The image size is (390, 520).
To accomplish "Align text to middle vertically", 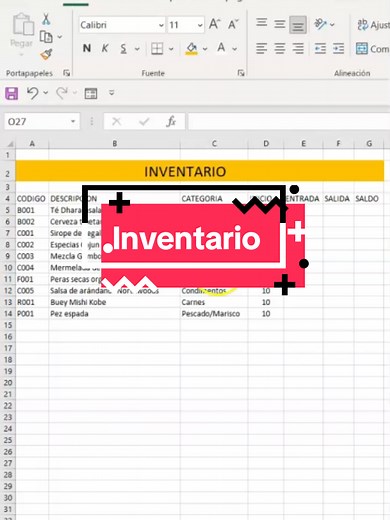I will (x=280, y=24).
